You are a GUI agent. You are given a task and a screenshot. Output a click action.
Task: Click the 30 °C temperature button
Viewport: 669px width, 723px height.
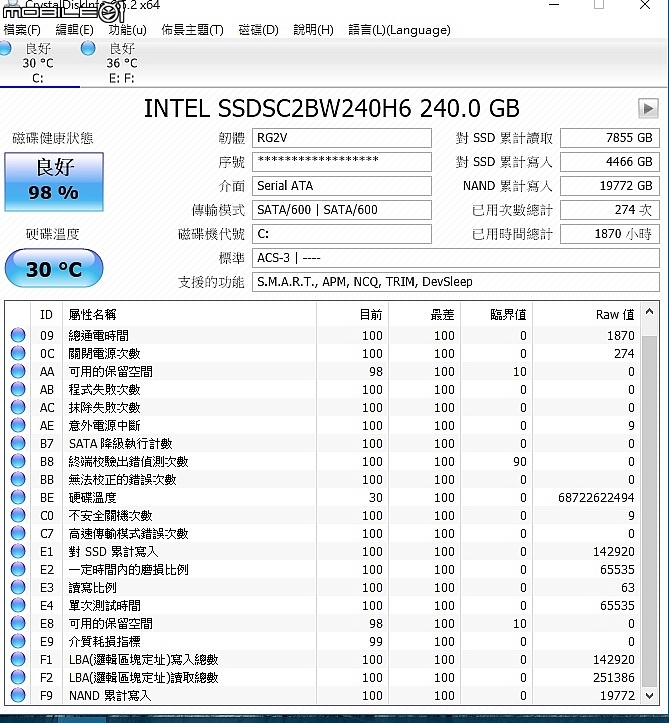54,268
